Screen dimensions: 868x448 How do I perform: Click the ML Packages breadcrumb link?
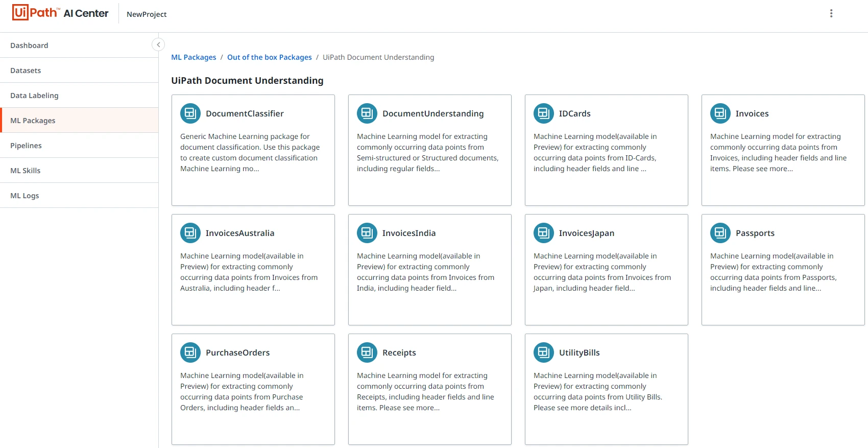194,57
